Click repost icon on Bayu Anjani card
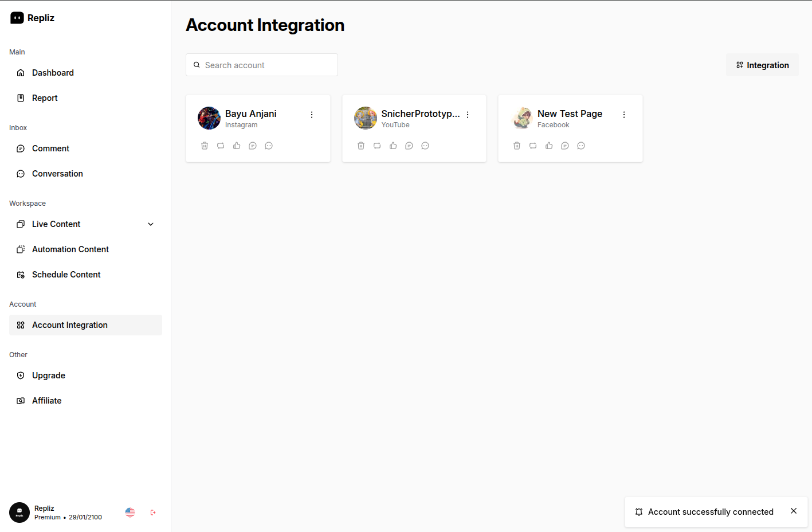 221,146
